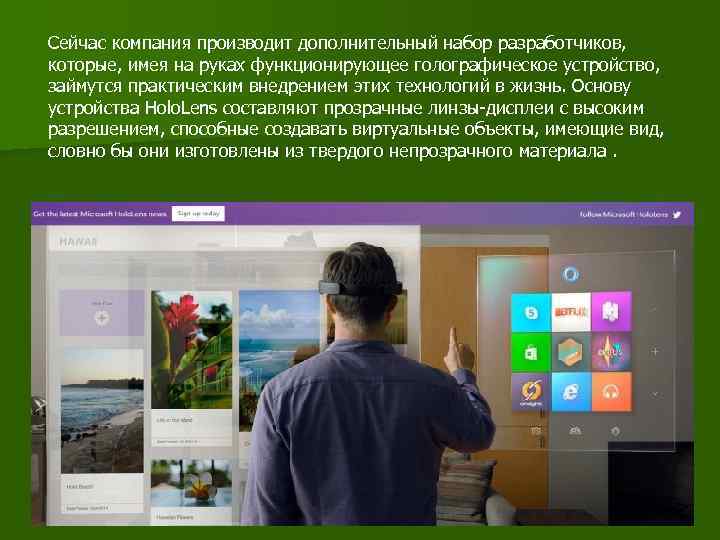Click the Add Pin plus tile

click(102, 313)
